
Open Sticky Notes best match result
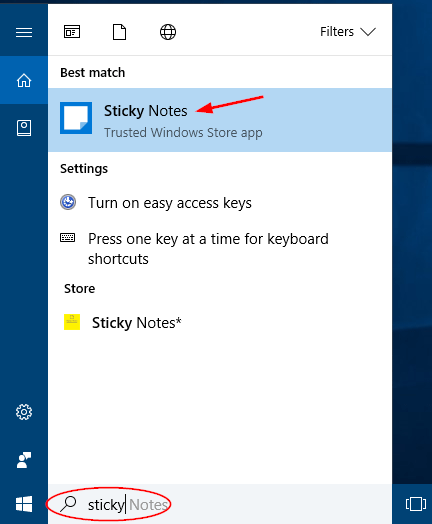[x=220, y=120]
